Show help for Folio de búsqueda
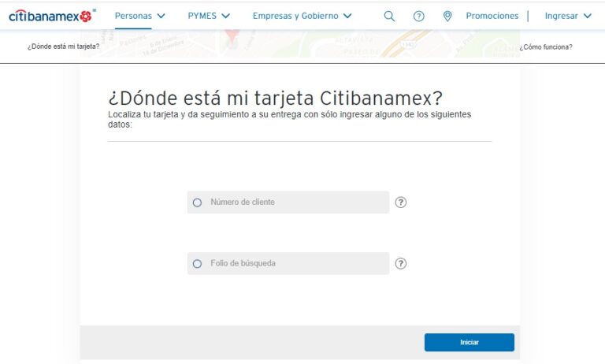 coord(400,264)
